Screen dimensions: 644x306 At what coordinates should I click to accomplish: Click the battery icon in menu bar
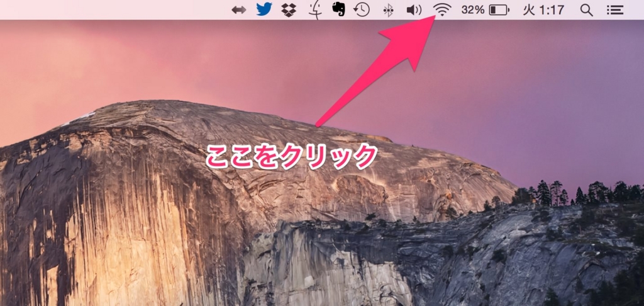(x=499, y=10)
